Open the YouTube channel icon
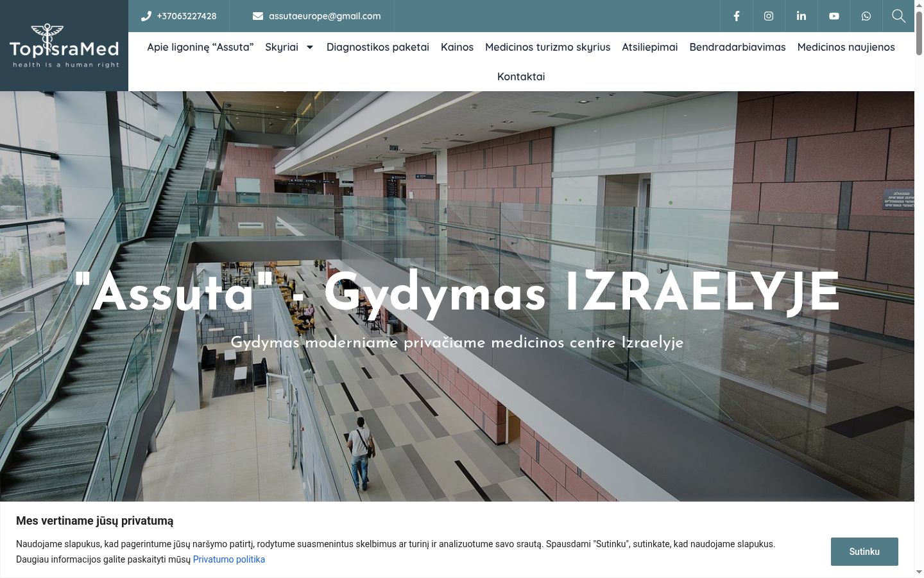This screenshot has height=578, width=924. click(x=834, y=16)
